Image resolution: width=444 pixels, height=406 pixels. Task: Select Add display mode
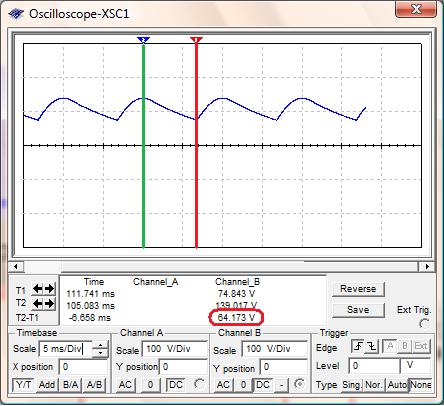coord(47,385)
